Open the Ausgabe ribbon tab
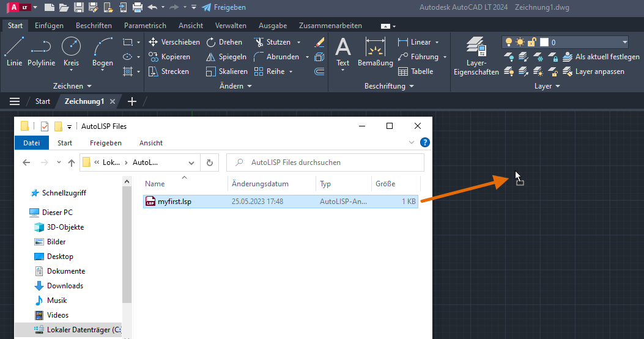 tap(273, 26)
